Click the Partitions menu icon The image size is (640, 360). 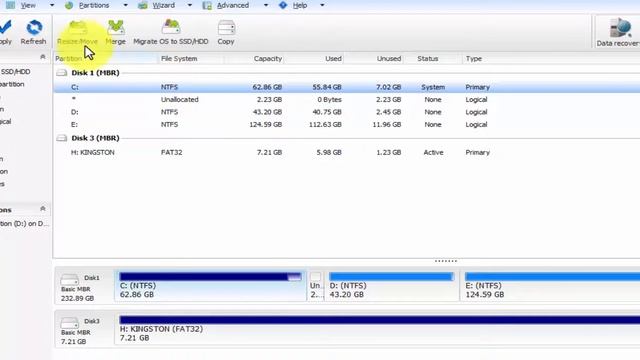[x=69, y=5]
